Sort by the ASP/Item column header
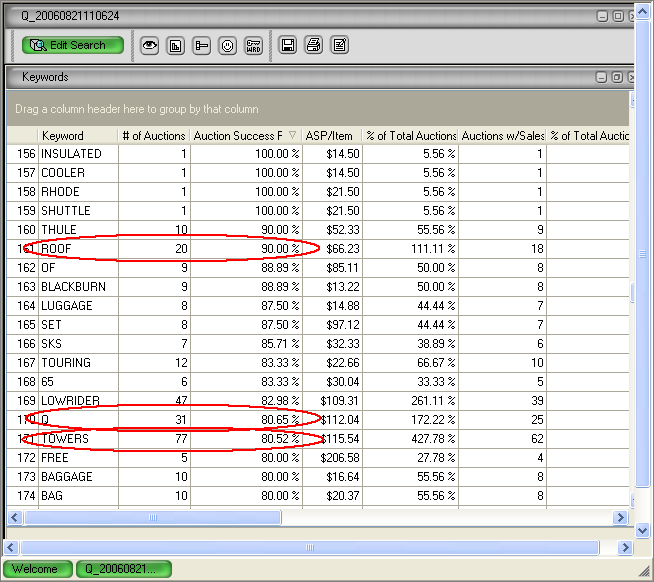 tap(331, 136)
